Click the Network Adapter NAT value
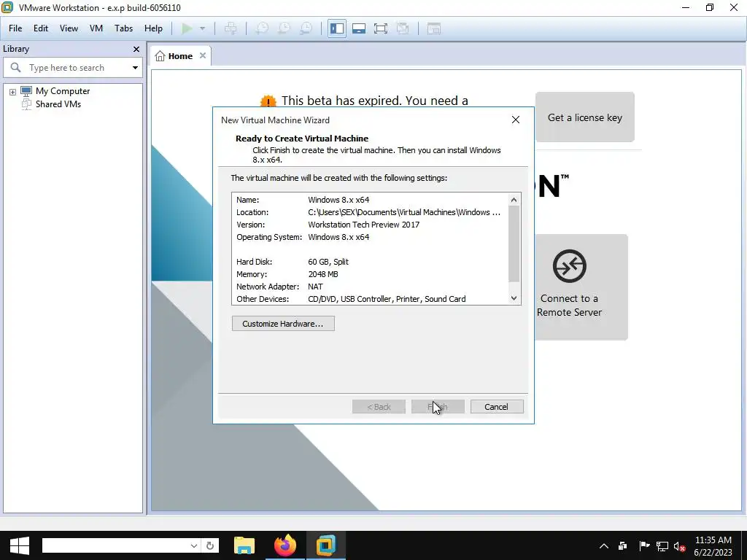The height and width of the screenshot is (560, 747). coord(315,287)
